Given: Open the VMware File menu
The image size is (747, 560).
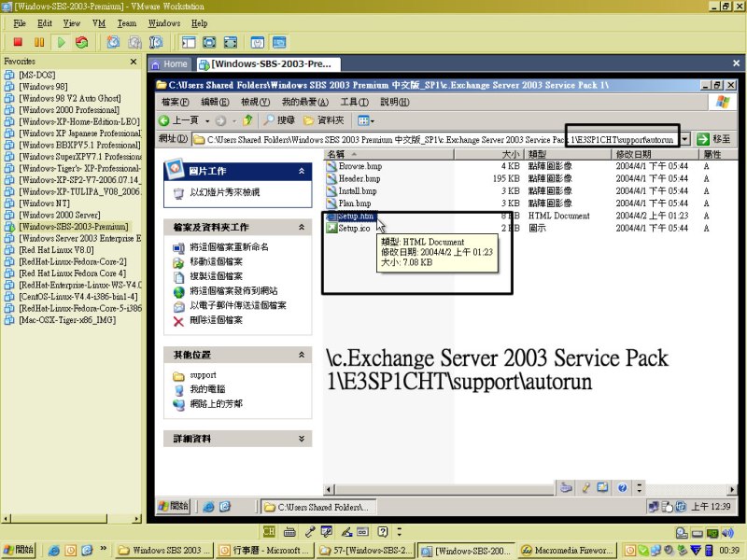Looking at the screenshot, I should [20, 23].
